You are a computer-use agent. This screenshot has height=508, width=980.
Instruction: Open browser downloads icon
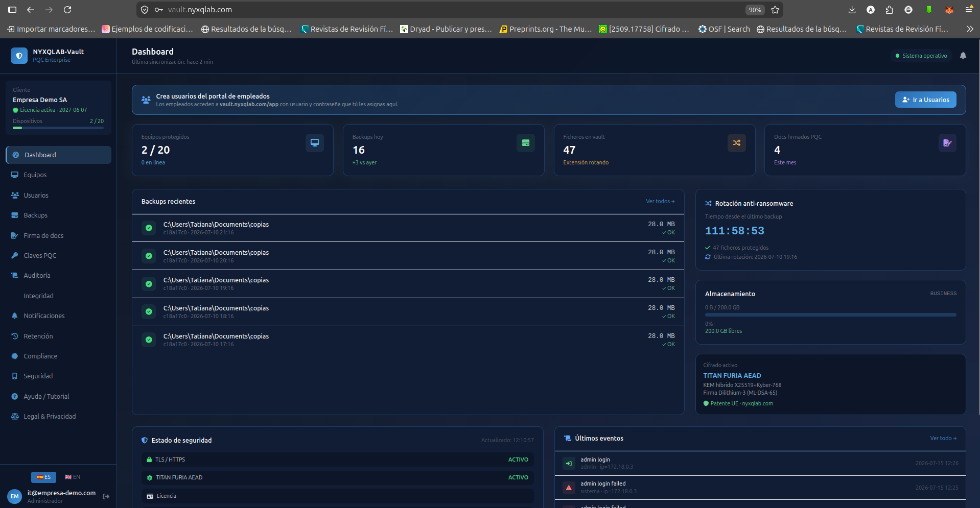click(x=852, y=10)
